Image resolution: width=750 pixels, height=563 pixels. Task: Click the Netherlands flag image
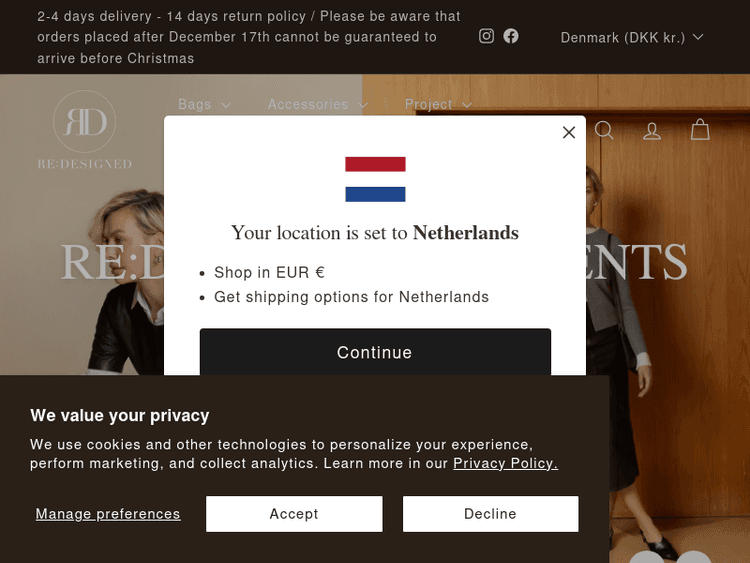[375, 179]
